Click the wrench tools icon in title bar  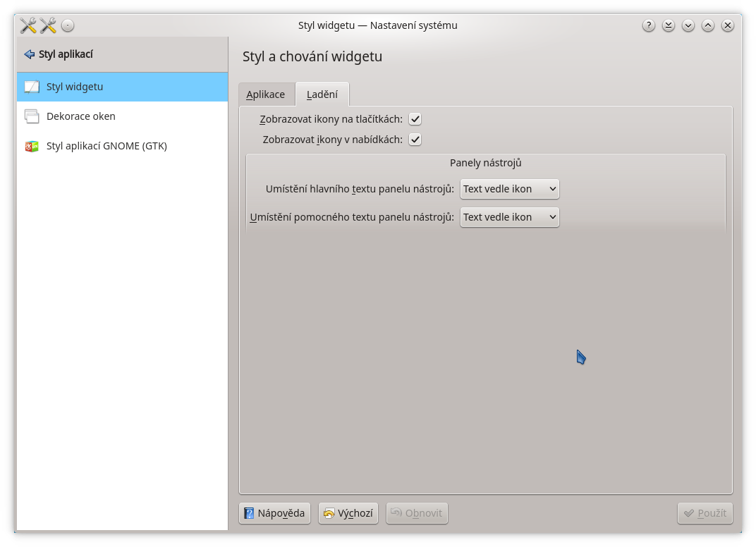[x=28, y=25]
